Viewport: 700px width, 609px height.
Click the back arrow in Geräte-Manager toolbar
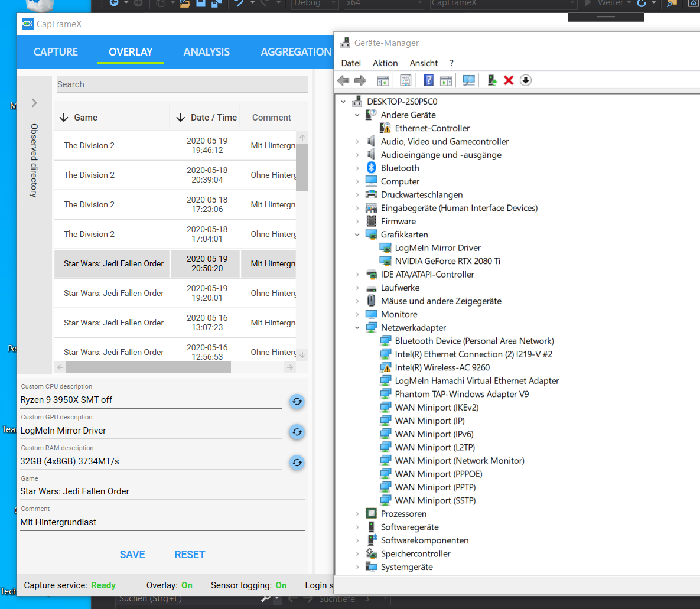343,80
